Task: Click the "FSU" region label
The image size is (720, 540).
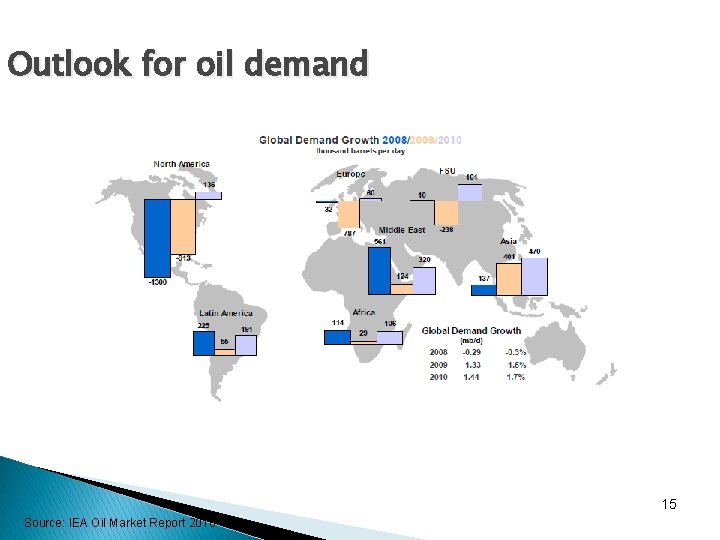Action: tap(447, 171)
